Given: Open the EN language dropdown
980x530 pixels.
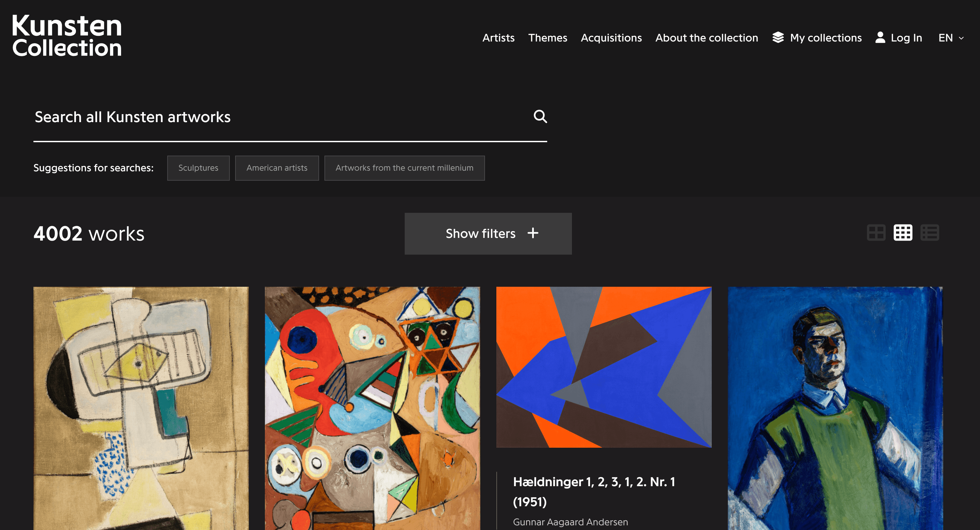Looking at the screenshot, I should [951, 38].
